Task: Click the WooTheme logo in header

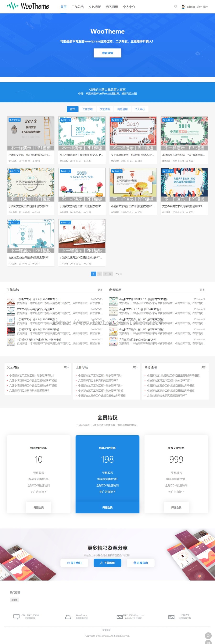Action: (28, 6)
